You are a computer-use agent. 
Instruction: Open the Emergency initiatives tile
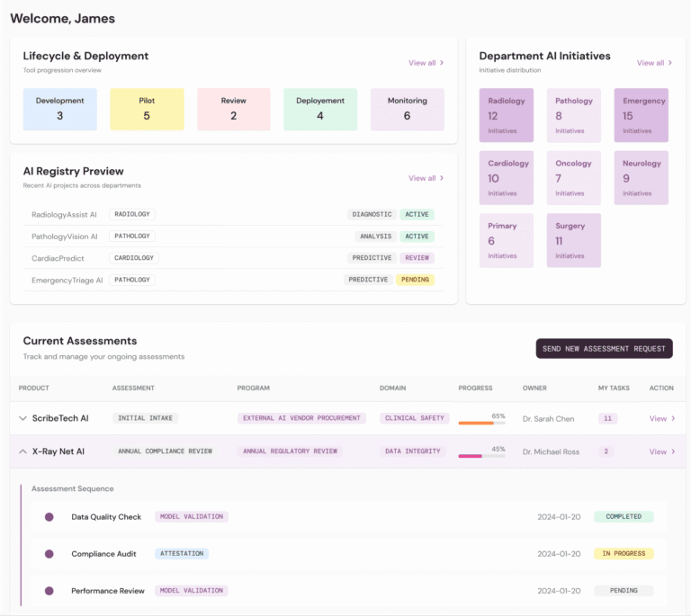click(641, 115)
